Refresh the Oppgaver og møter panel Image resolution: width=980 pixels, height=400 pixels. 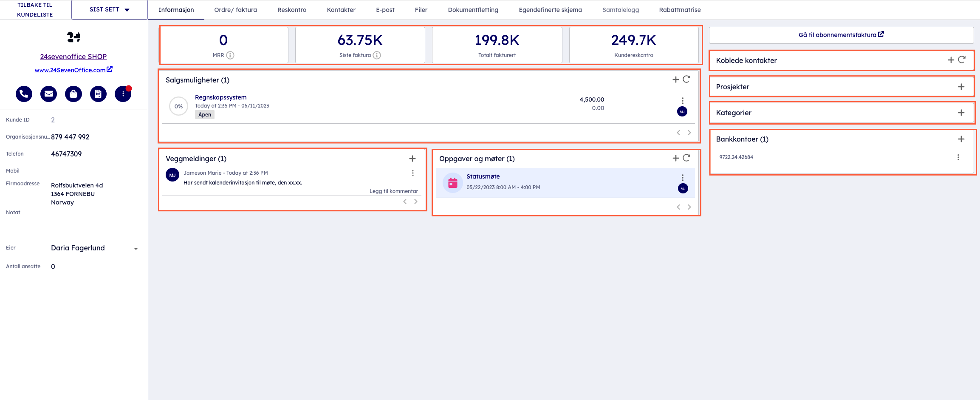pos(686,158)
